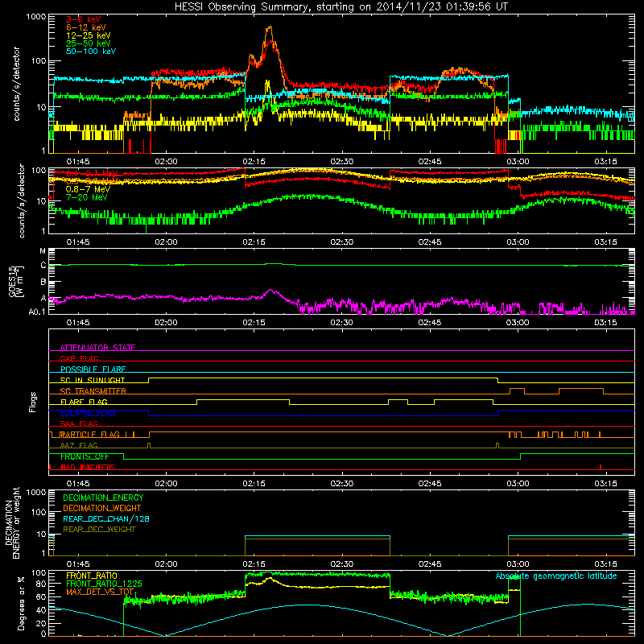Image resolution: width=644 pixels, height=644 pixels.
Task: Click the M class label on GOES axis
Action: click(x=43, y=251)
